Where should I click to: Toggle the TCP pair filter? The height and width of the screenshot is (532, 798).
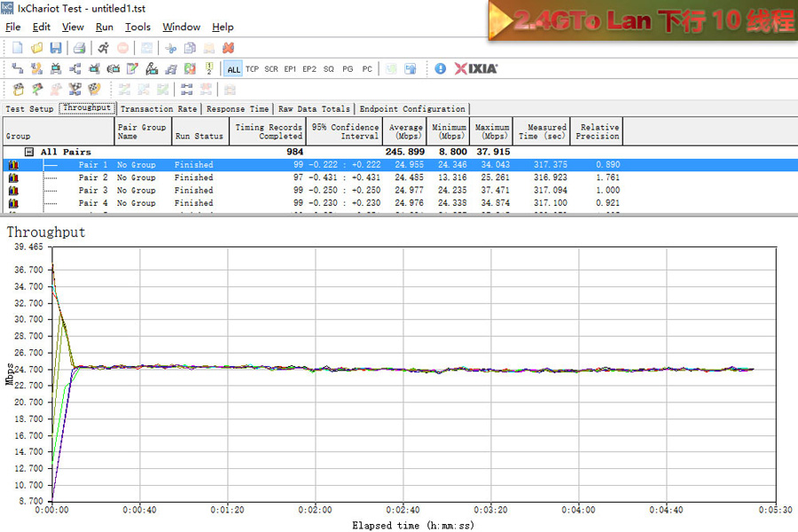pos(252,69)
